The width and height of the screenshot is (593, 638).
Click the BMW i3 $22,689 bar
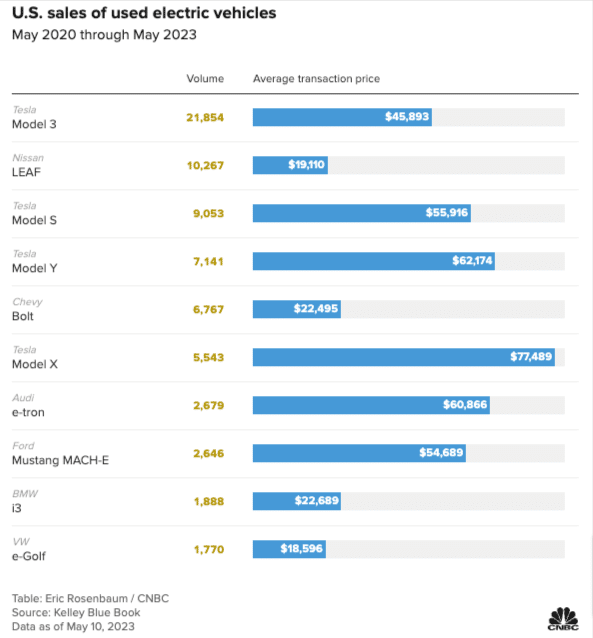tap(297, 501)
